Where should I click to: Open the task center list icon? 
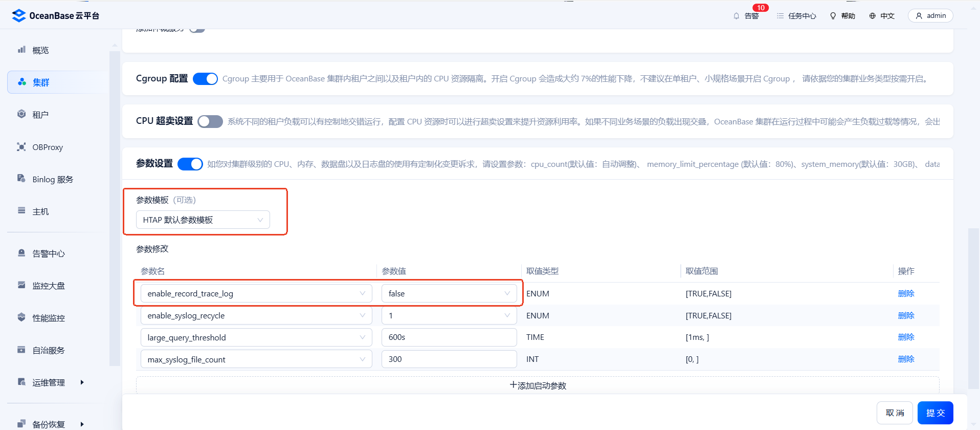[x=780, y=16]
